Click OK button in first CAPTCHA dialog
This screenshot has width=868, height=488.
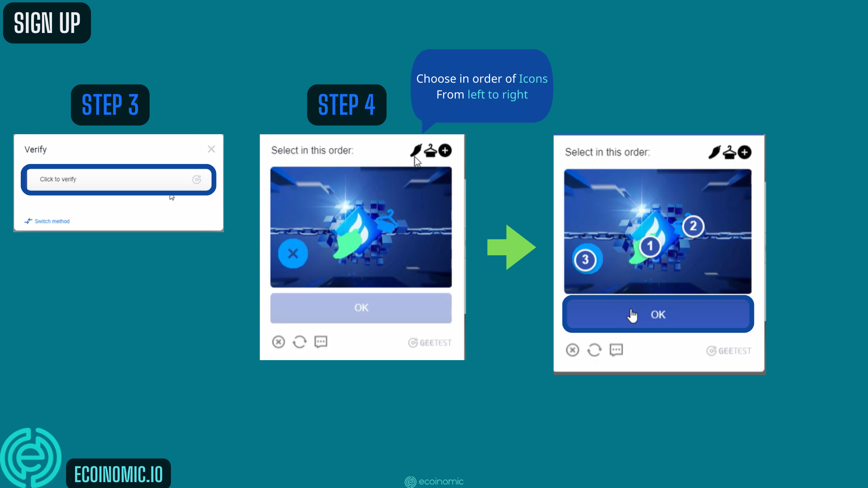click(361, 307)
